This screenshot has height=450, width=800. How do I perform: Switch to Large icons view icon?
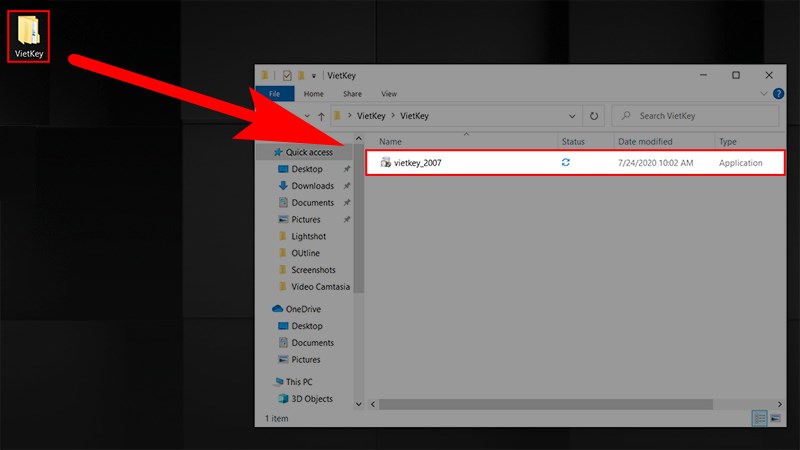point(776,419)
